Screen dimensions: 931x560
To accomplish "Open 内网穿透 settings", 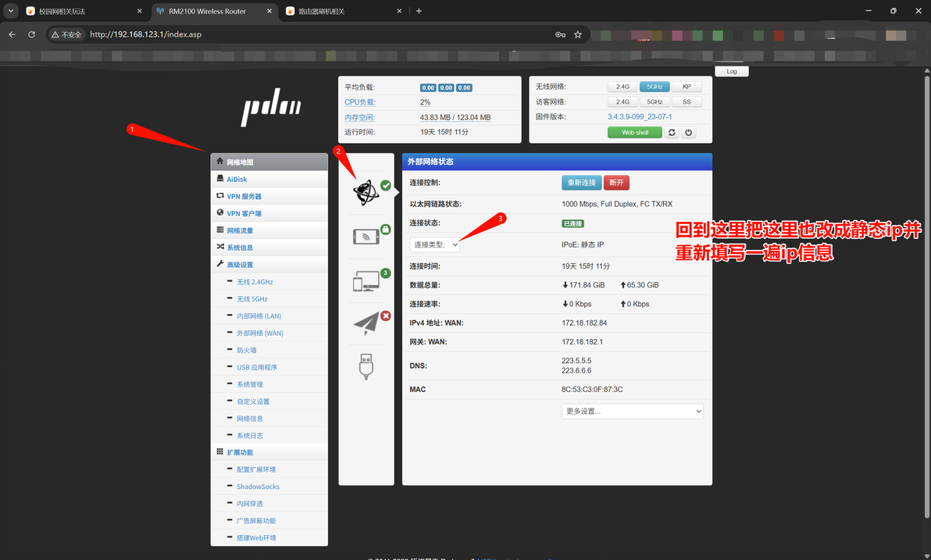I will (x=249, y=505).
